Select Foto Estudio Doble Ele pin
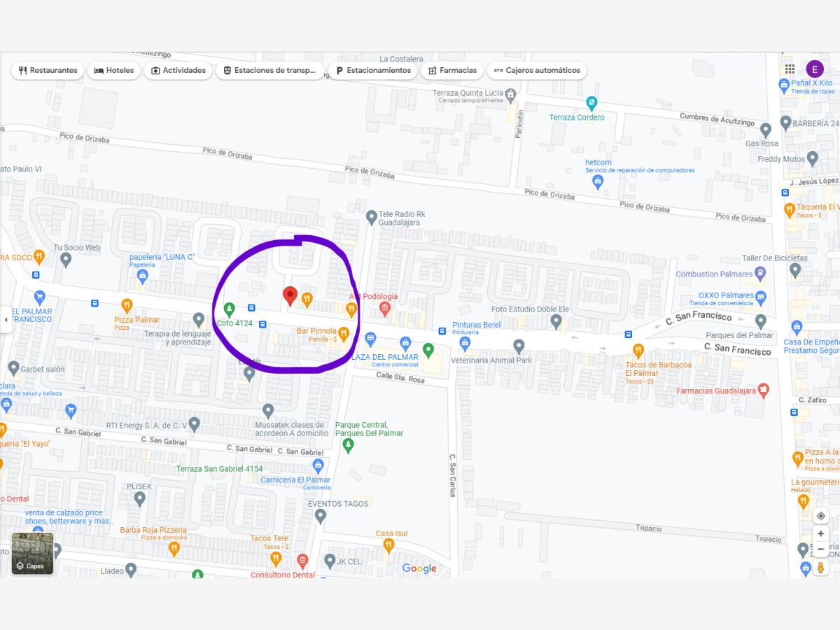Screen dimensions: 840x630 [556, 322]
